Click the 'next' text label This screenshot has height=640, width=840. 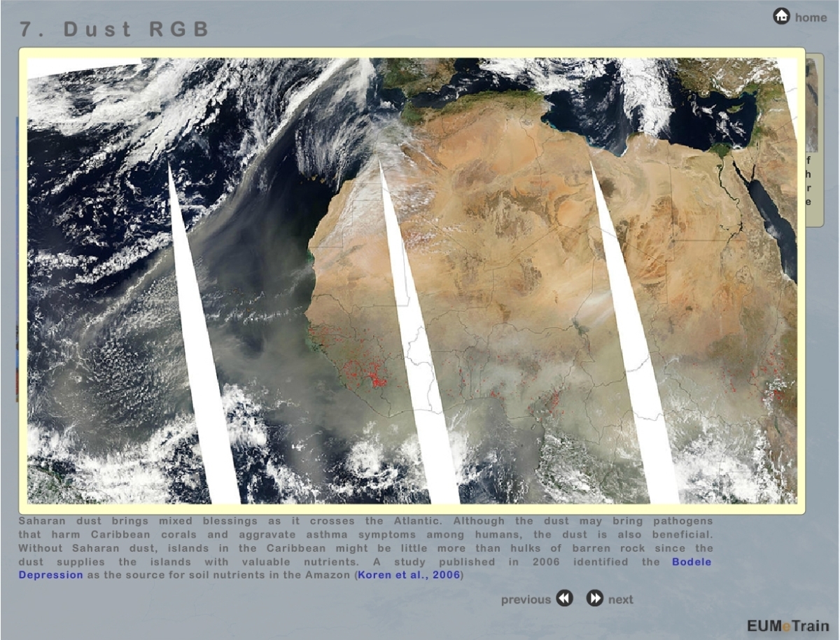620,599
